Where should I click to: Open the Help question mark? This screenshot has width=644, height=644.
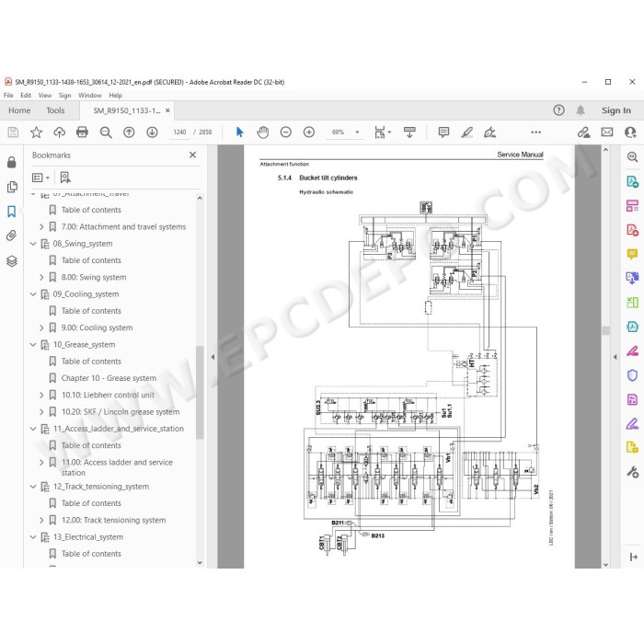tap(559, 110)
